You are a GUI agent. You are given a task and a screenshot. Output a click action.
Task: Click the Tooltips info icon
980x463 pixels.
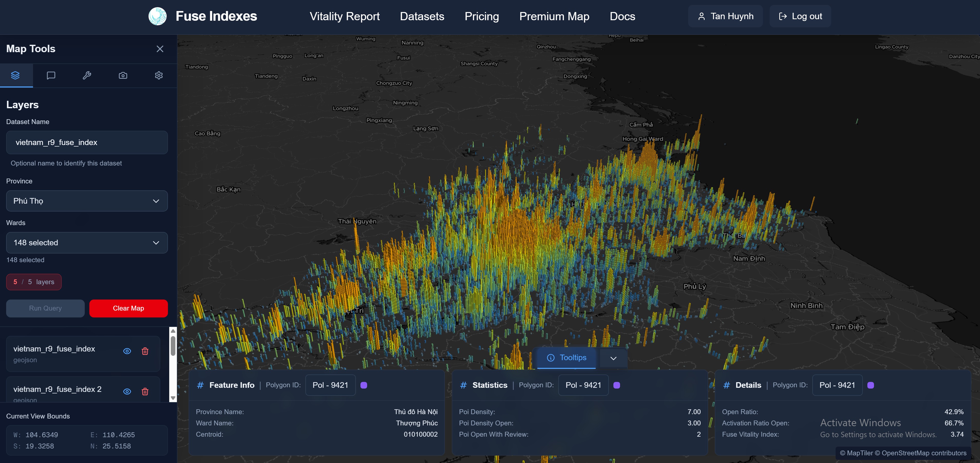(x=550, y=358)
